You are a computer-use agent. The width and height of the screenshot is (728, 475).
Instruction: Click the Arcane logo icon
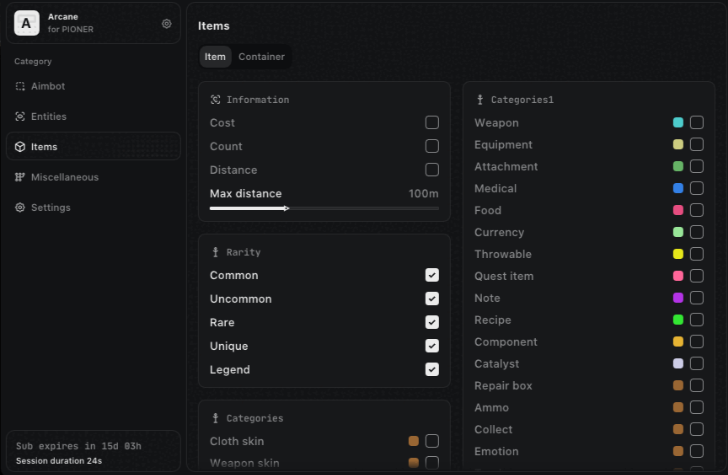(x=27, y=22)
